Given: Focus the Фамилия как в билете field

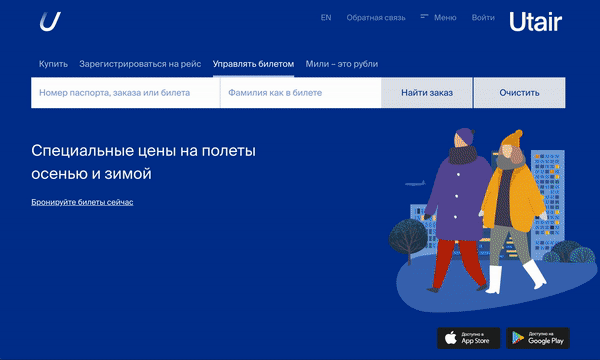Looking at the screenshot, I should 301,93.
